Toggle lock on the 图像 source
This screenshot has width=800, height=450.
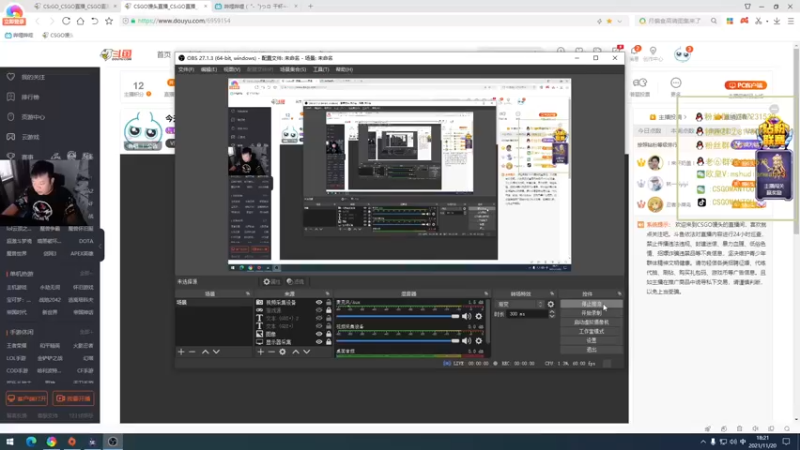(329, 334)
